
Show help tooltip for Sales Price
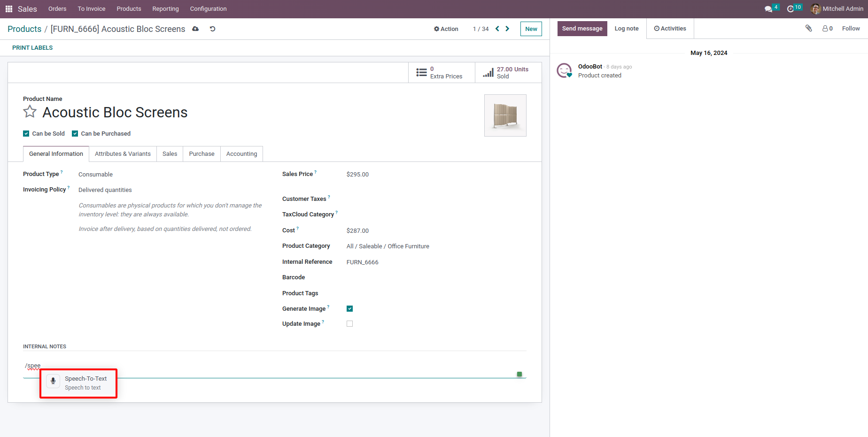(316, 172)
